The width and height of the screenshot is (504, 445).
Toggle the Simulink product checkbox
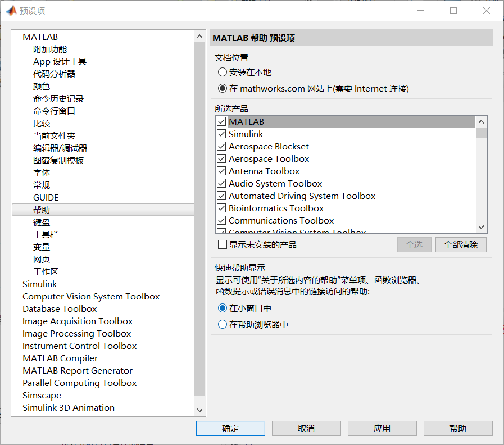pos(221,134)
